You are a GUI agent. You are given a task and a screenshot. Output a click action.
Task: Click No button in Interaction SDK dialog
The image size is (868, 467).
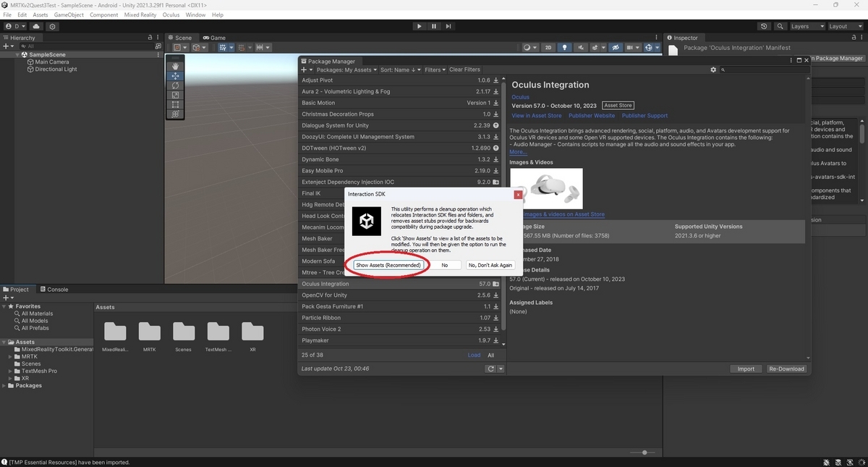445,265
